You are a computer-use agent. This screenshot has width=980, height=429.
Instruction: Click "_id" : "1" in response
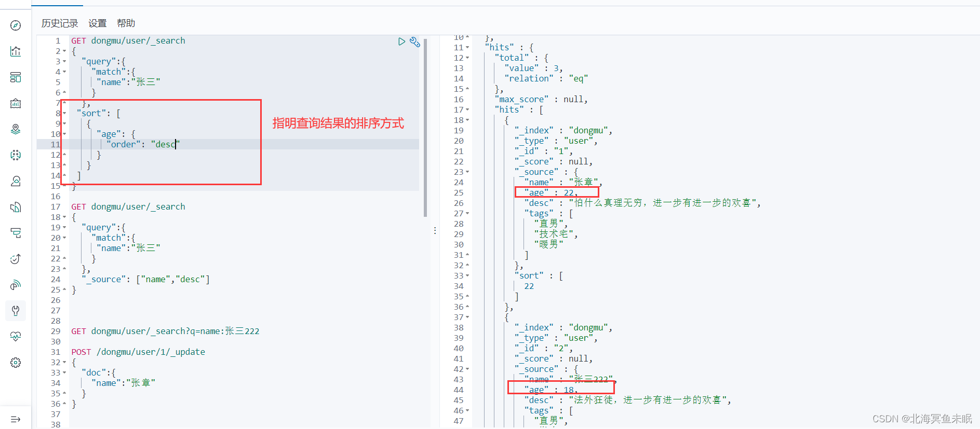544,151
